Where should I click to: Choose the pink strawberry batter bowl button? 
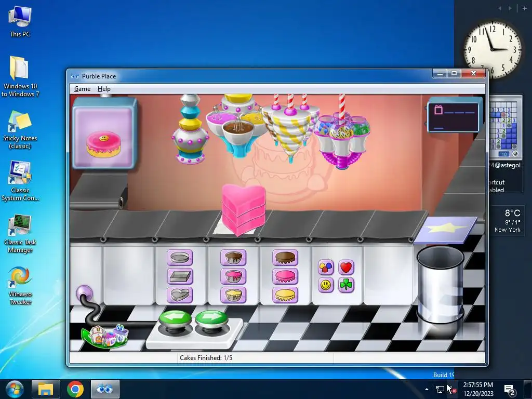[233, 276]
